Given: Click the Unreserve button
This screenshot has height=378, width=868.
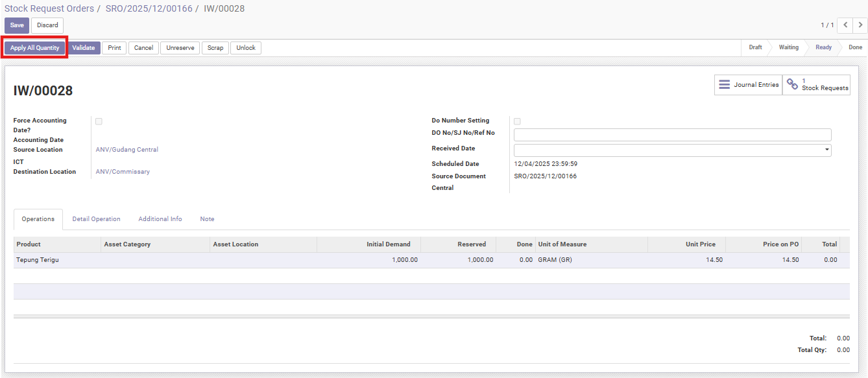Looking at the screenshot, I should 180,48.
